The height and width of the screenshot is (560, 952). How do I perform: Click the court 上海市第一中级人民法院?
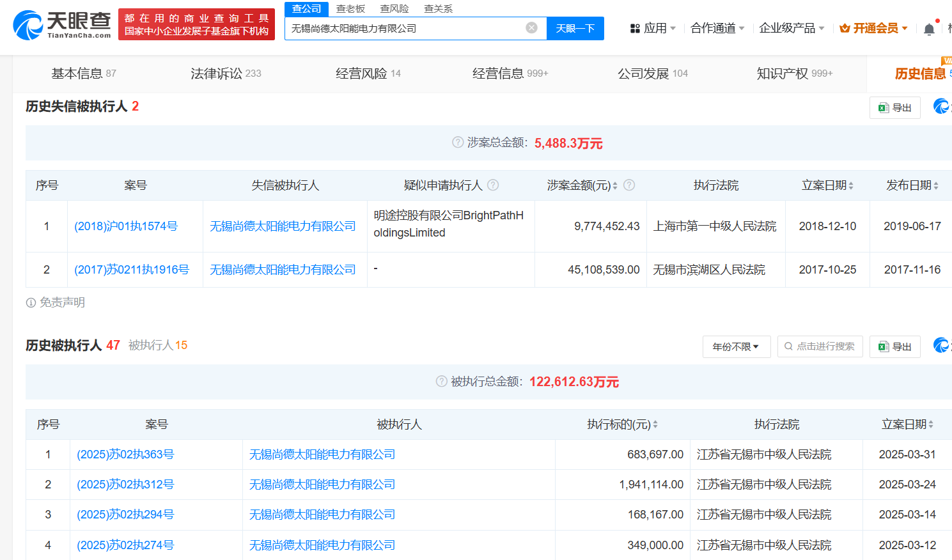pos(715,226)
